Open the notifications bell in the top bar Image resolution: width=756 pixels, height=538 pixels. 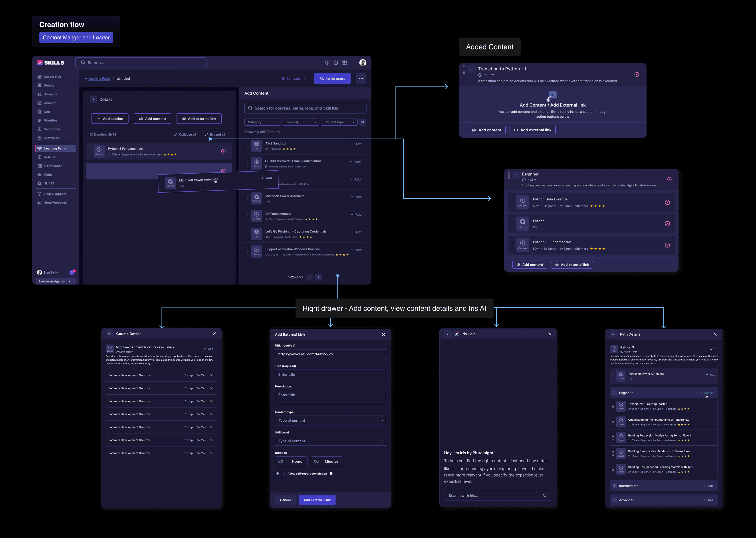327,63
